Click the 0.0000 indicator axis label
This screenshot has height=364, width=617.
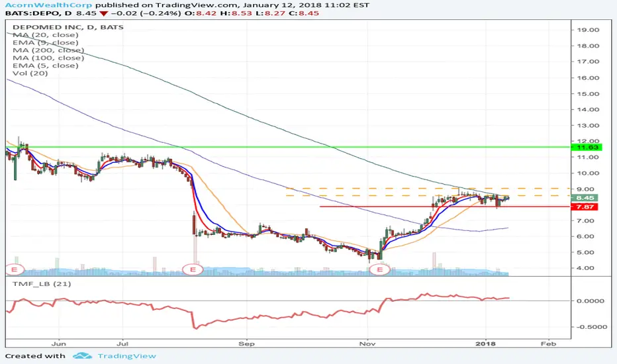590,300
